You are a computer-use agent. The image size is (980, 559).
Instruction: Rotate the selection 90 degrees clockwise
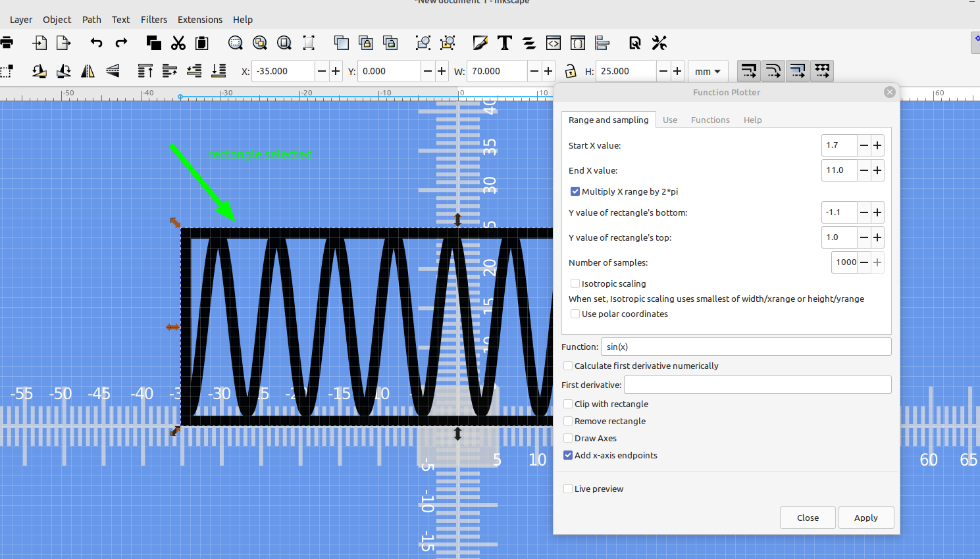pyautogui.click(x=63, y=71)
